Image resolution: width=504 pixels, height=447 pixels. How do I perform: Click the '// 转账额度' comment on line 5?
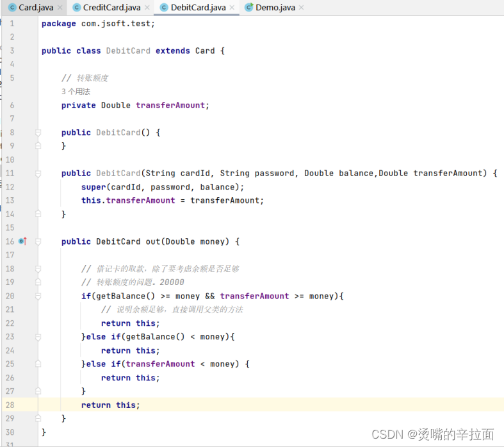(85, 78)
